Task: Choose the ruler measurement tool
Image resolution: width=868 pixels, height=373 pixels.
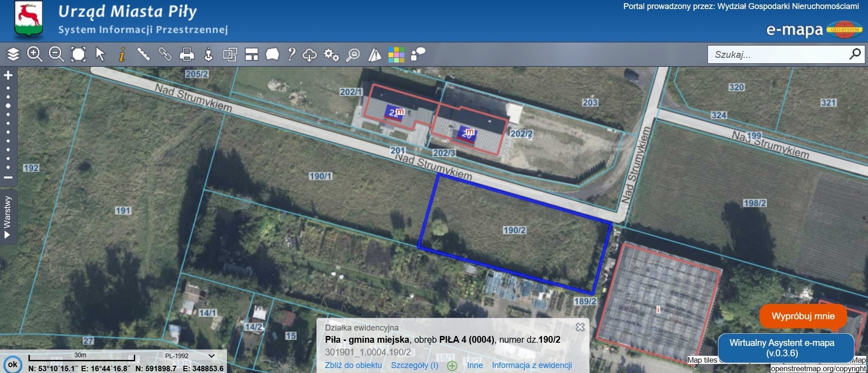Action: point(143,55)
